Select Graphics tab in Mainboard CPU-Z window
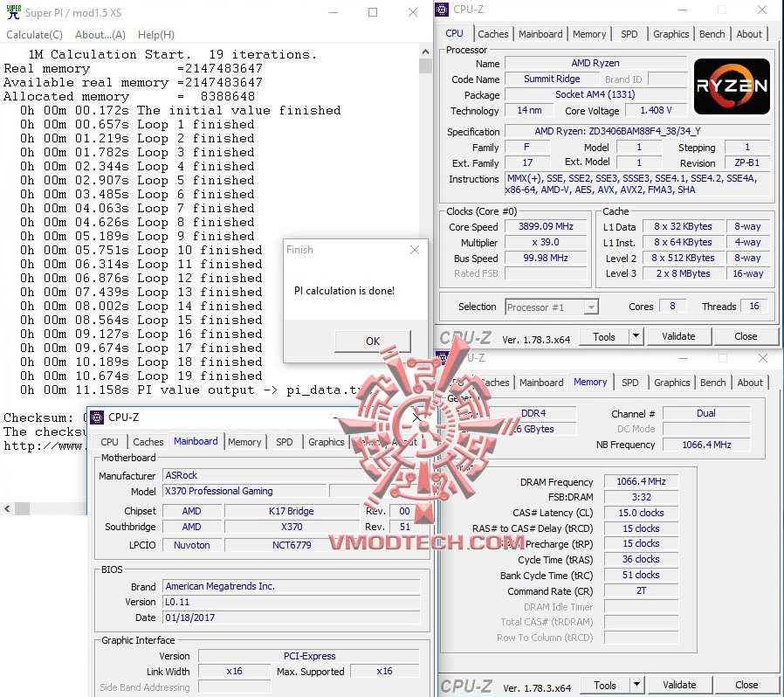This screenshot has height=697, width=784. pyautogui.click(x=326, y=442)
